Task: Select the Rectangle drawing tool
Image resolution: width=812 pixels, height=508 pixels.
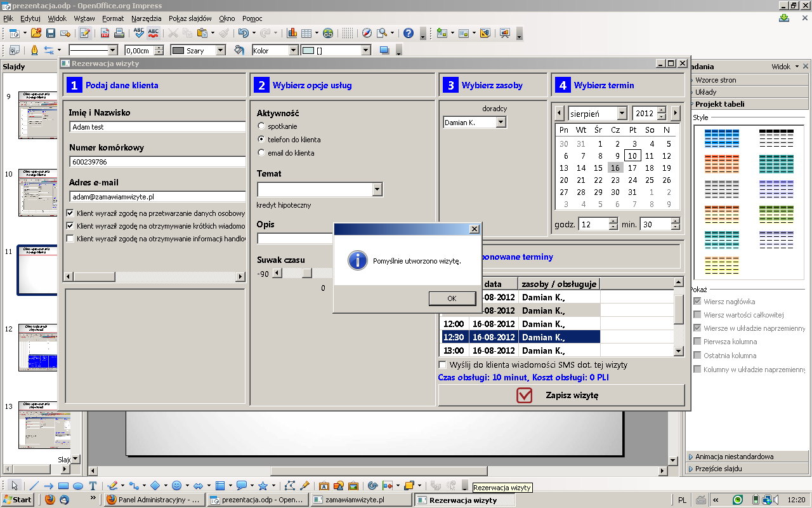Action: [x=63, y=486]
